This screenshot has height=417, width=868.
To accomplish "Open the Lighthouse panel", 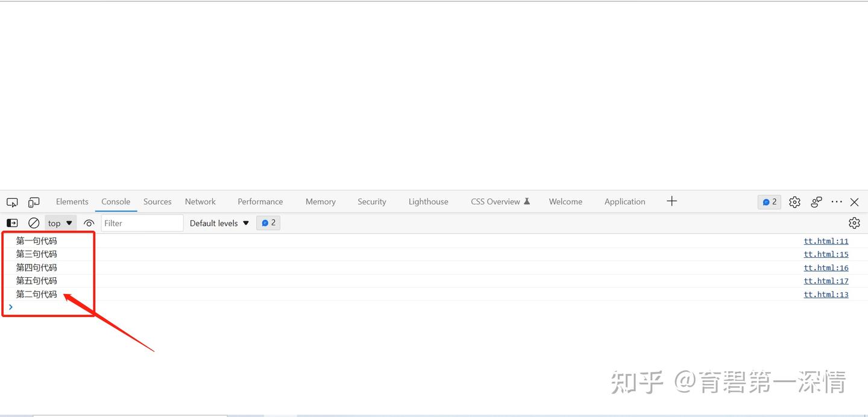I will point(428,201).
